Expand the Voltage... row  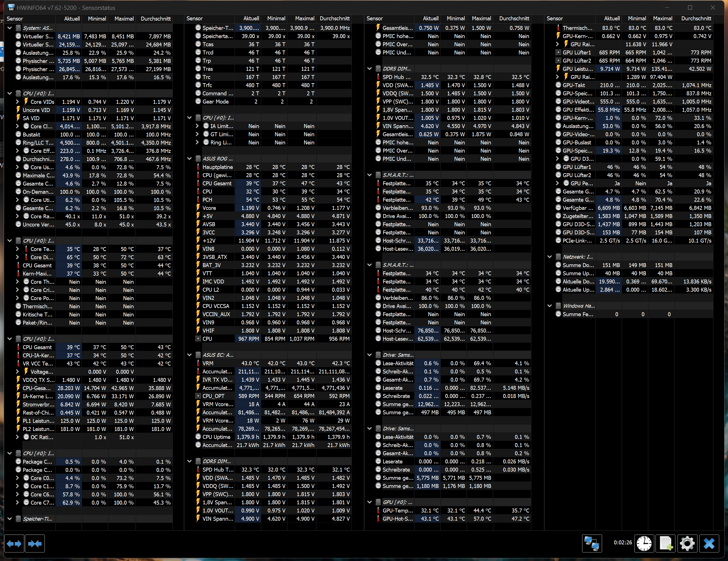click(17, 371)
